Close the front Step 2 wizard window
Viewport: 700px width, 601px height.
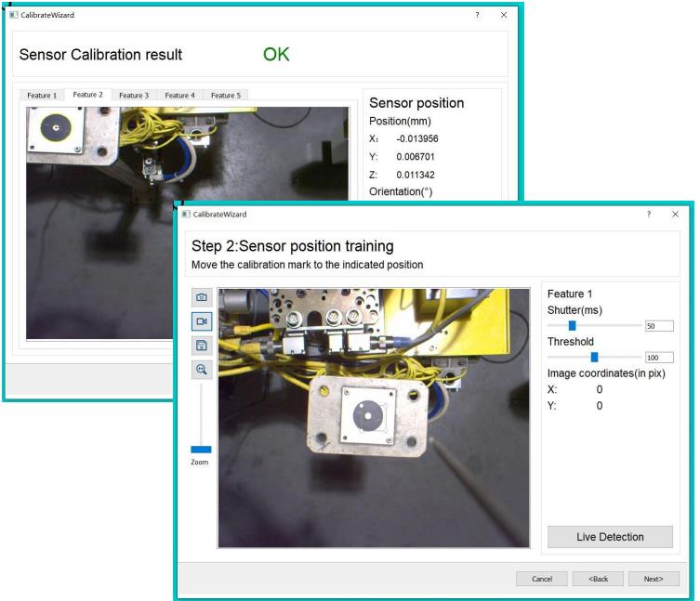[x=676, y=215]
